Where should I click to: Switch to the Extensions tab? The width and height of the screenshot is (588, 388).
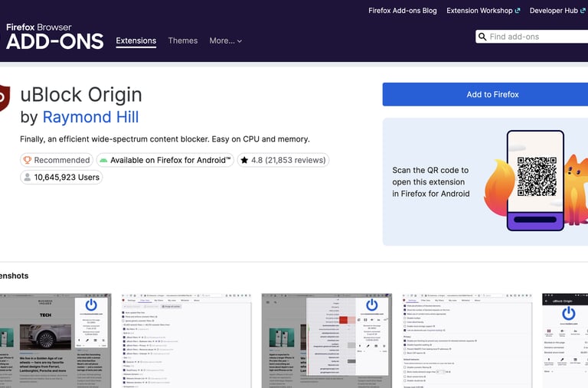[136, 41]
